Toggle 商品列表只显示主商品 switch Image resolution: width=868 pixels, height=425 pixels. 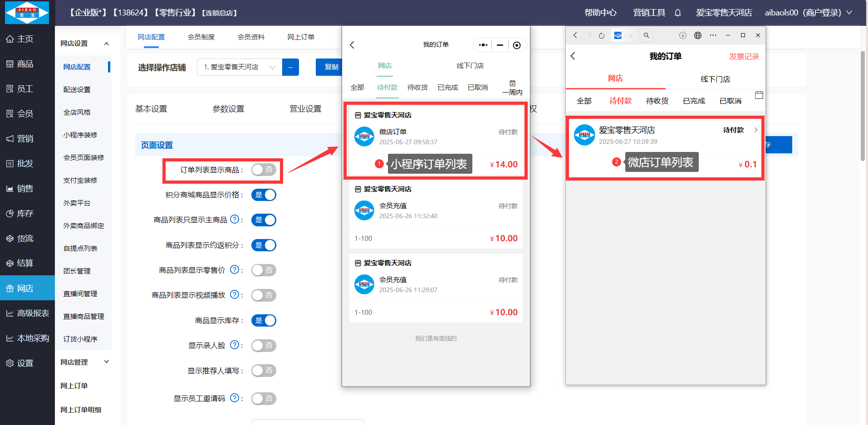tap(264, 220)
